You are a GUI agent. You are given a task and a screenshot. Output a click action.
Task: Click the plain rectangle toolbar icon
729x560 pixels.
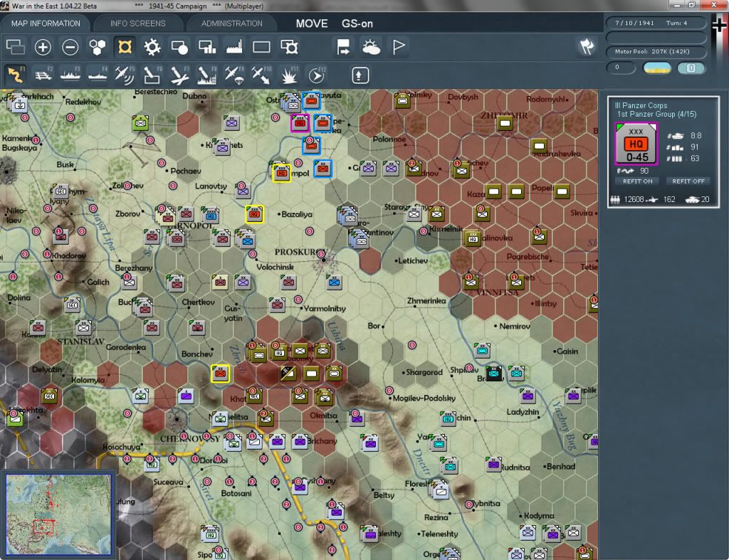pos(261,47)
